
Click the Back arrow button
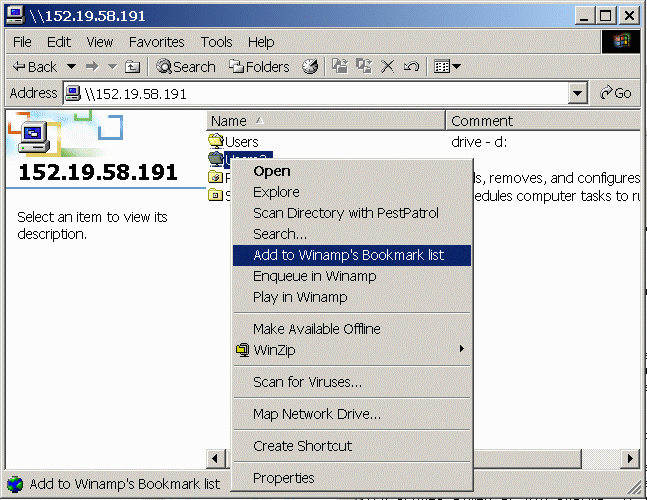click(x=34, y=66)
